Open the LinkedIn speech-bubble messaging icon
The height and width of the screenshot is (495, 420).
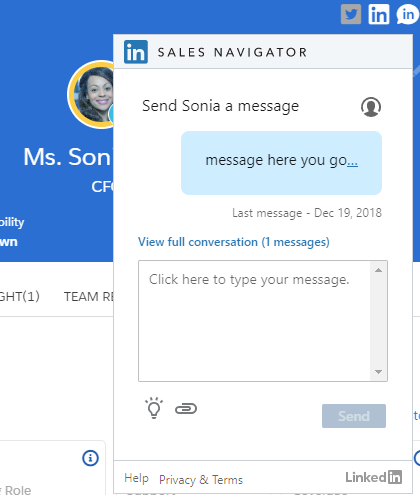pos(407,14)
